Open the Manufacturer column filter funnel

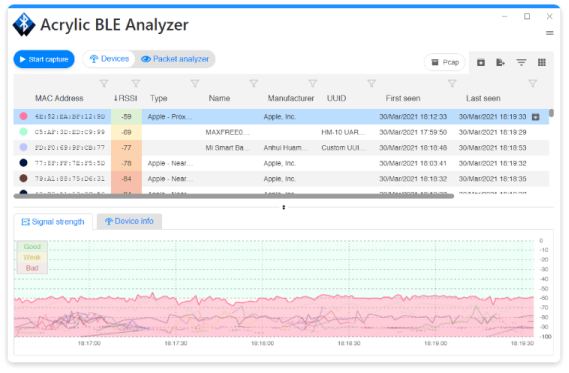click(x=312, y=84)
